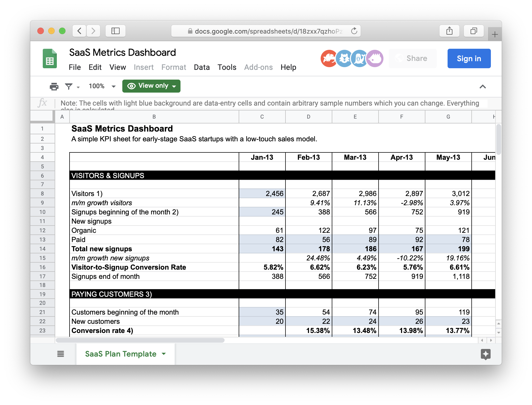Reload the page with refresh icon

pos(354,31)
